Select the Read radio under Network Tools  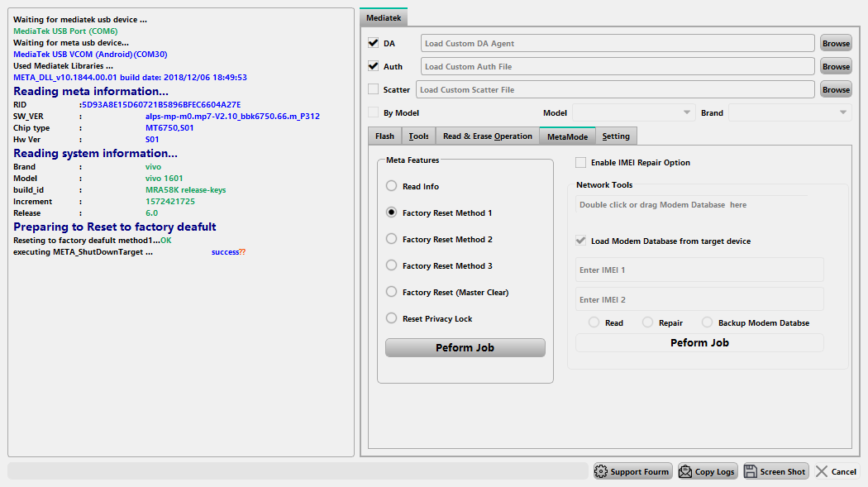[594, 322]
